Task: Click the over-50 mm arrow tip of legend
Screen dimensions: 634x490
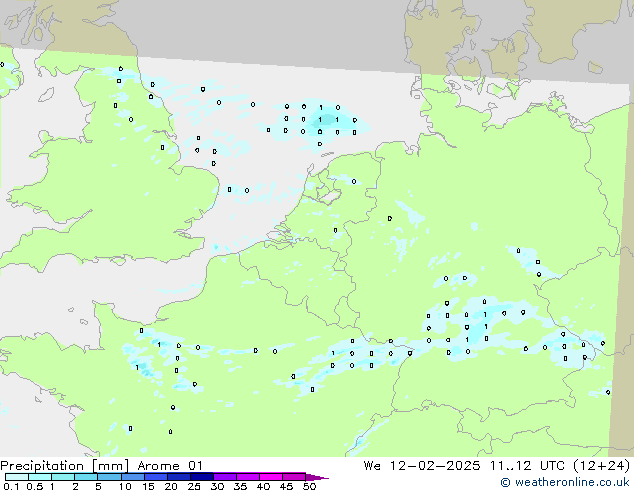Action: pyautogui.click(x=317, y=477)
